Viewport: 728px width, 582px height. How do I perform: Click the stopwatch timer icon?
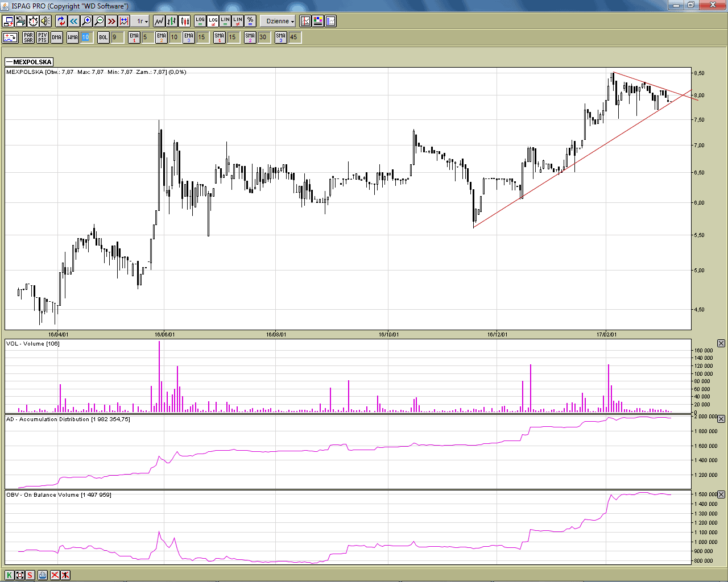pos(33,21)
